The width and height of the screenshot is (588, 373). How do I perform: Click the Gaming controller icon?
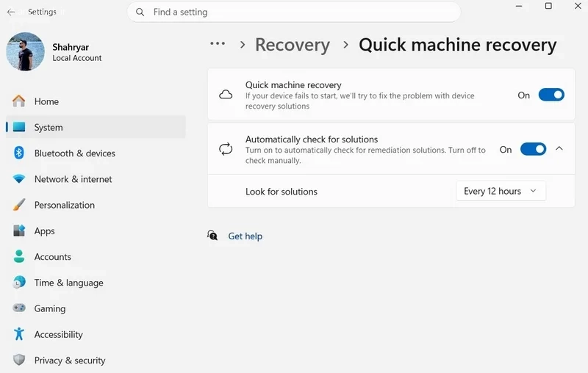click(x=19, y=308)
